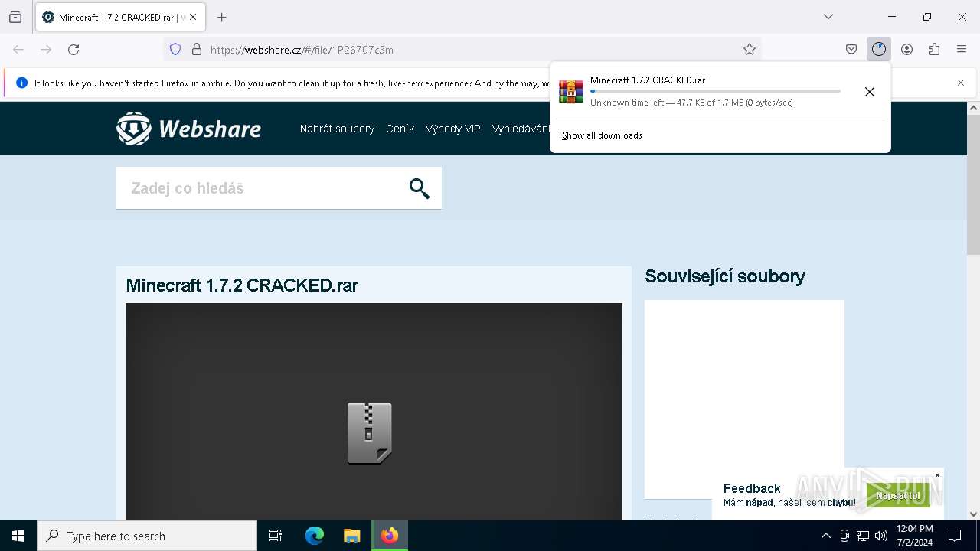Click the magnifier search button
The width and height of the screenshot is (980, 551).
click(420, 188)
